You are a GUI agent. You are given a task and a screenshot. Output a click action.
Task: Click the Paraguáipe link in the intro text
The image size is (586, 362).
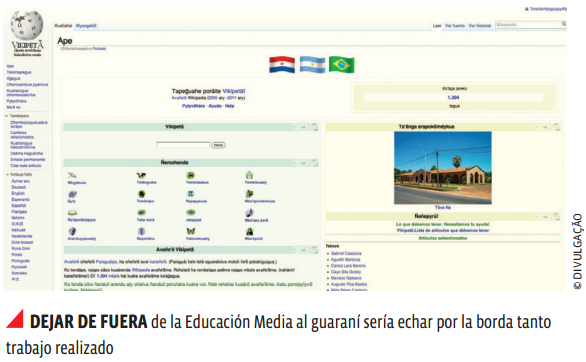[106, 262]
